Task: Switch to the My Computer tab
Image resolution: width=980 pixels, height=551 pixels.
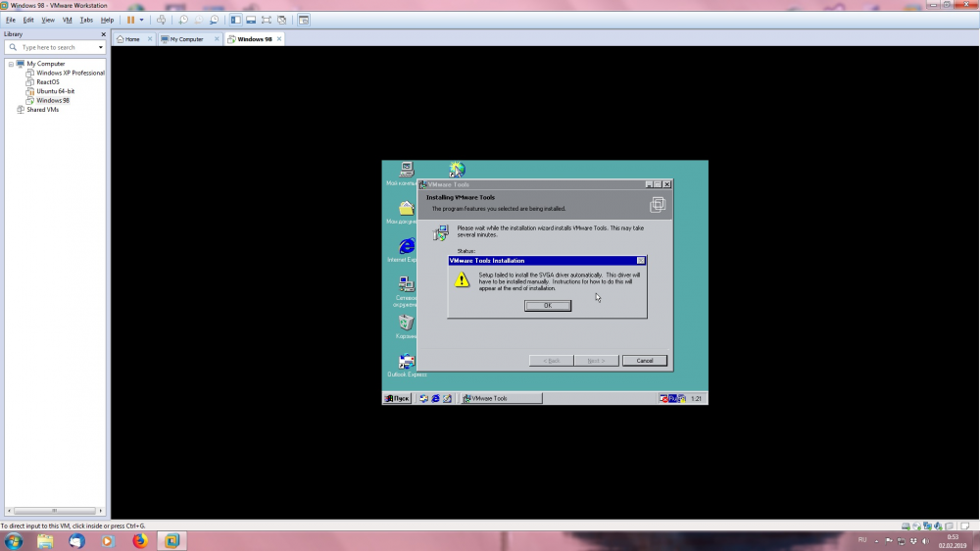Action: coord(186,39)
